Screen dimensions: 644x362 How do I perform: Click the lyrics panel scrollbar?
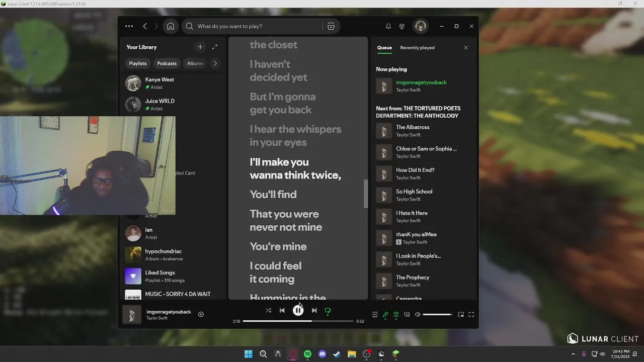(x=366, y=194)
